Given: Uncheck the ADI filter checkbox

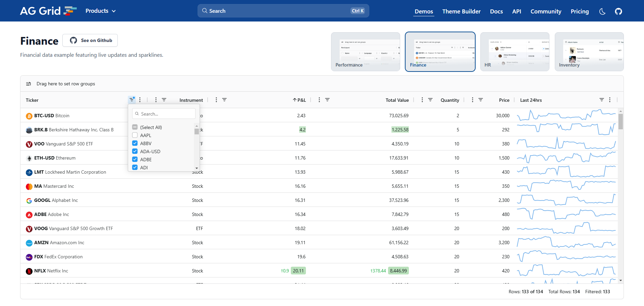Looking at the screenshot, I should pyautogui.click(x=135, y=167).
